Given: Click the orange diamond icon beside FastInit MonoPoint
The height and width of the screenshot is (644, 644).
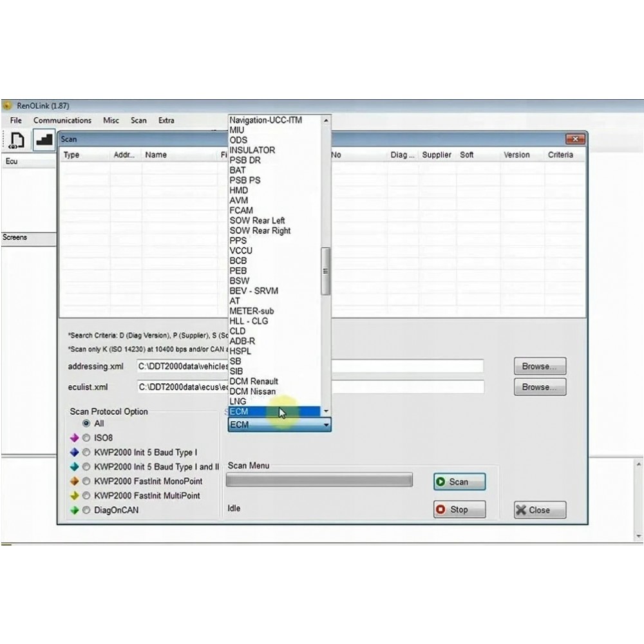Looking at the screenshot, I should 74,481.
